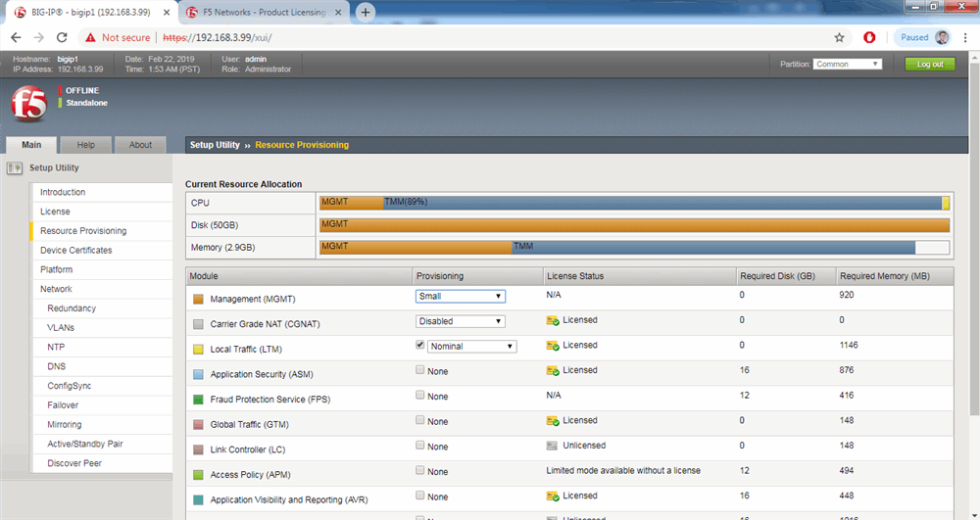Open VLANs under Network
This screenshot has height=520, width=980.
(102, 328)
